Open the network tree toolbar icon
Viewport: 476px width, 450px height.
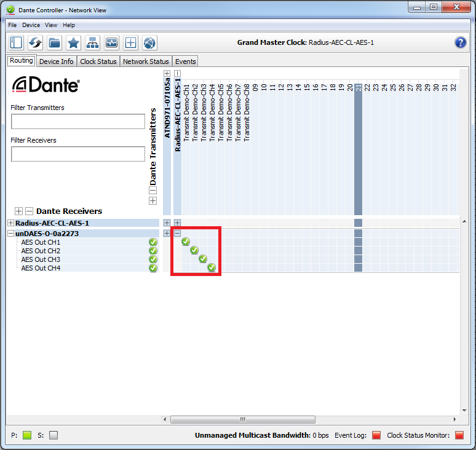[x=93, y=42]
